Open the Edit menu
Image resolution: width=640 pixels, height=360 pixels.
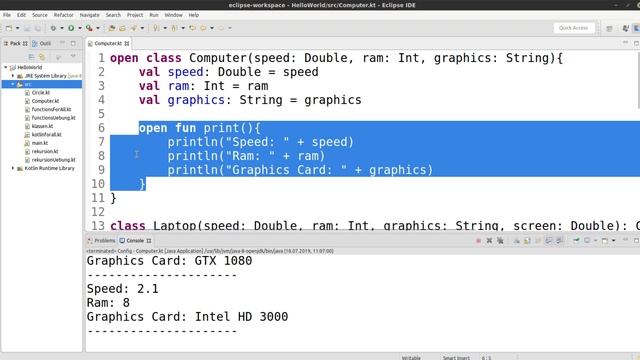tap(21, 15)
